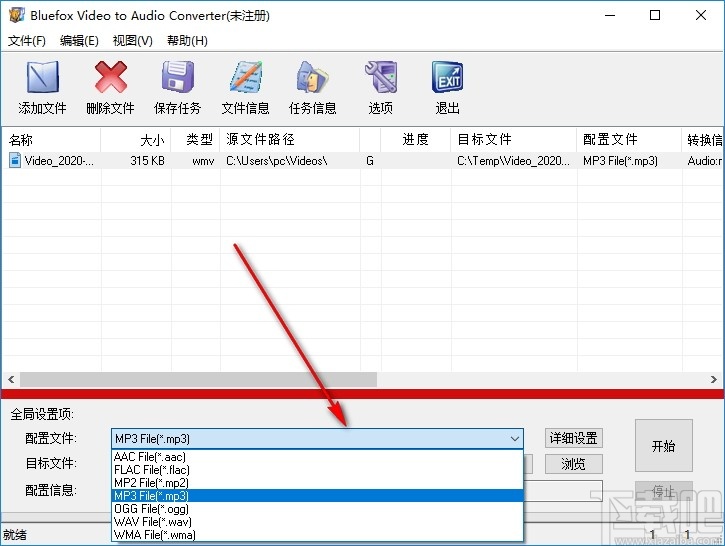Viewport: 725px width, 546px height.
Task: Click the 退出 EXIT icon
Action: click(448, 77)
